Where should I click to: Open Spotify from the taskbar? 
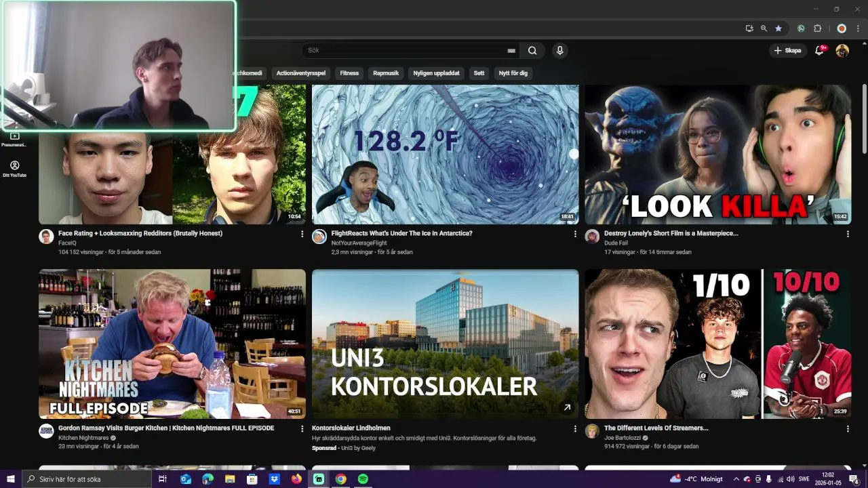click(363, 479)
